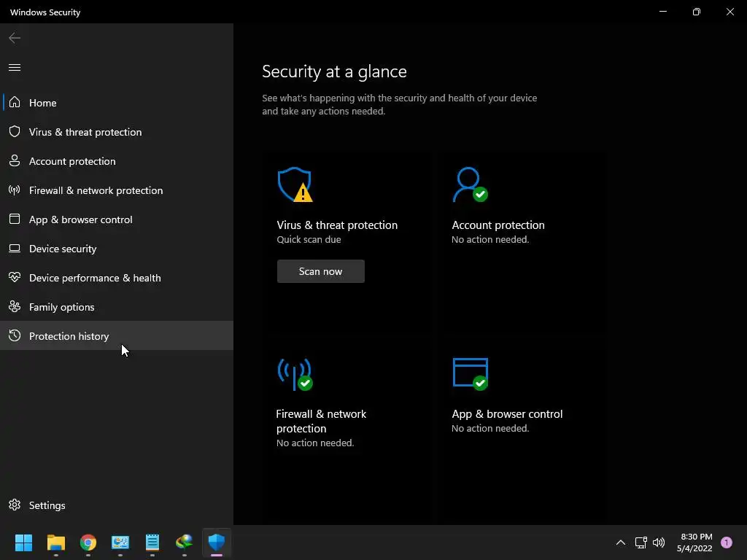The width and height of the screenshot is (747, 560).
Task: Select App & browser control in sidebar
Action: click(x=117, y=219)
